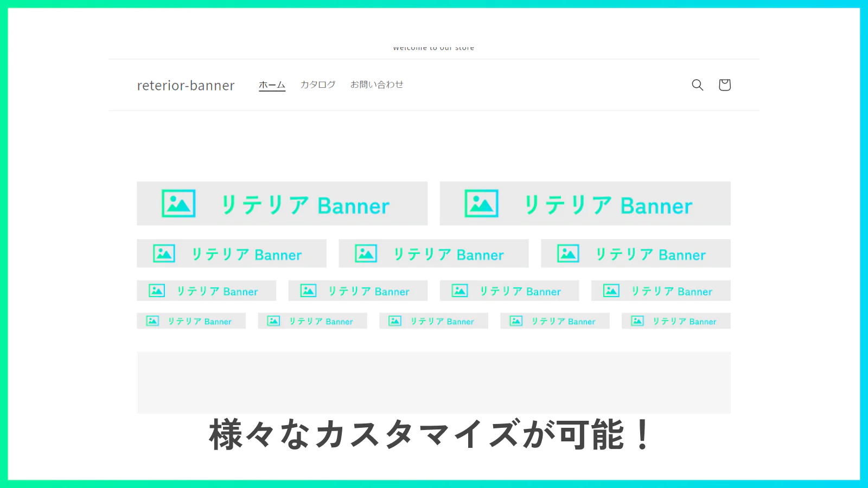Click image icon in large left banner
This screenshot has width=868, height=488.
178,204
